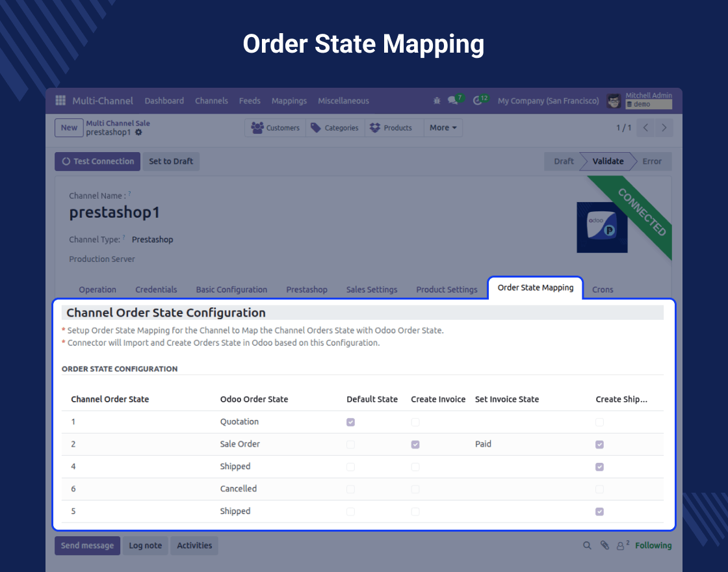
Task: Click Paid invoice state in Sale Order row
Action: (x=483, y=444)
